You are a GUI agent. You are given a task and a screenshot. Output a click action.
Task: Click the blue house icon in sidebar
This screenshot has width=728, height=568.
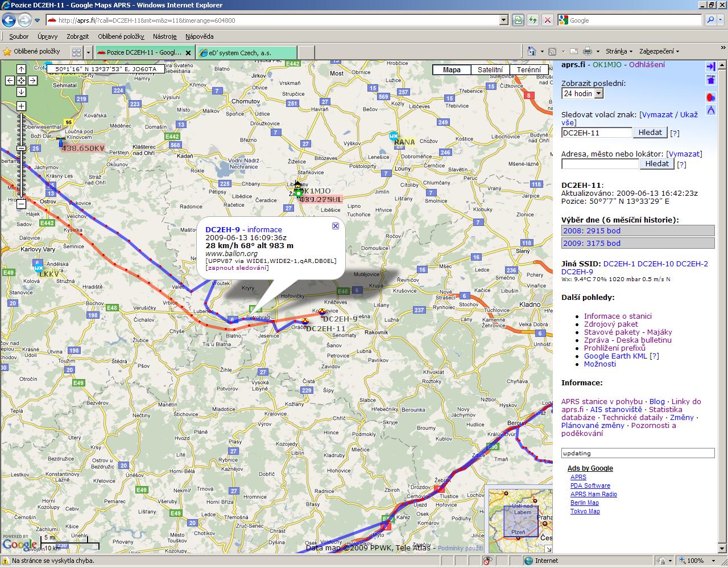(711, 81)
